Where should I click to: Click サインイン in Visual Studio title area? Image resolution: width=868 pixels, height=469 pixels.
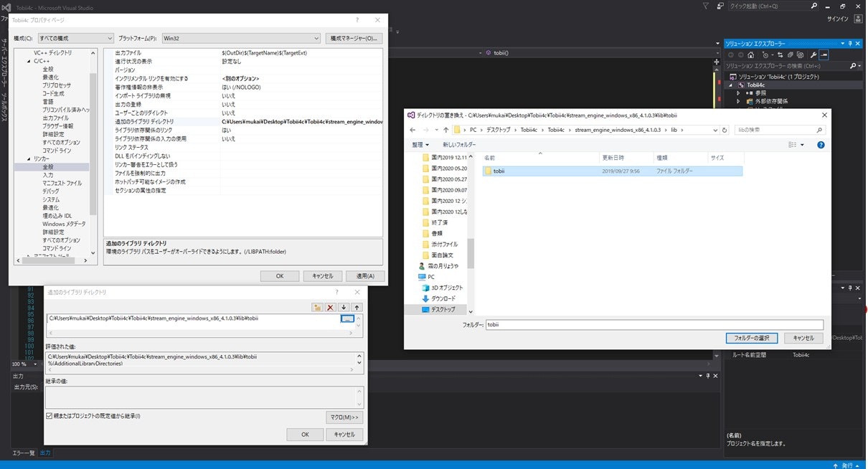pos(839,19)
